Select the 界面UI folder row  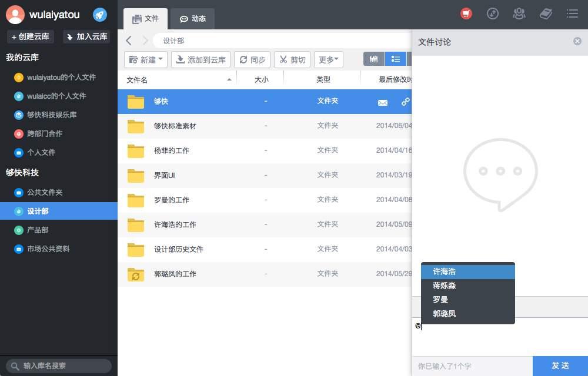click(265, 175)
